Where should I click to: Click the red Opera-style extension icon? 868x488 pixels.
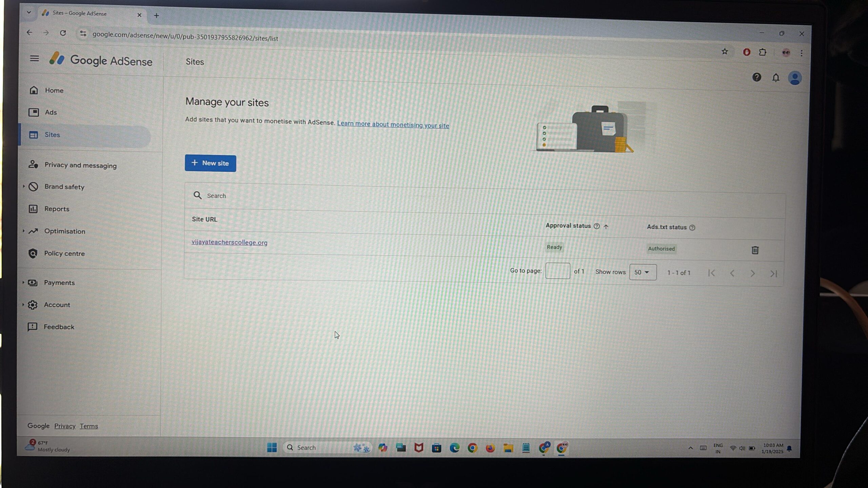tap(746, 52)
